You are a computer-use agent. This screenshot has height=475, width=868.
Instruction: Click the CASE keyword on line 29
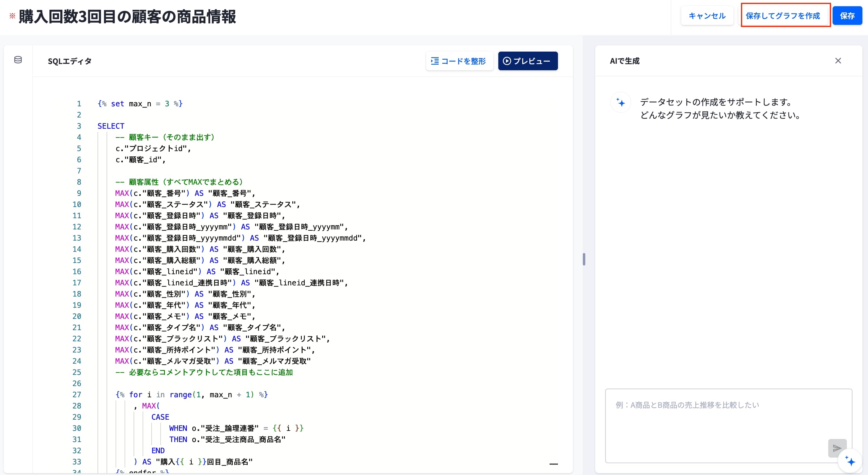160,417
